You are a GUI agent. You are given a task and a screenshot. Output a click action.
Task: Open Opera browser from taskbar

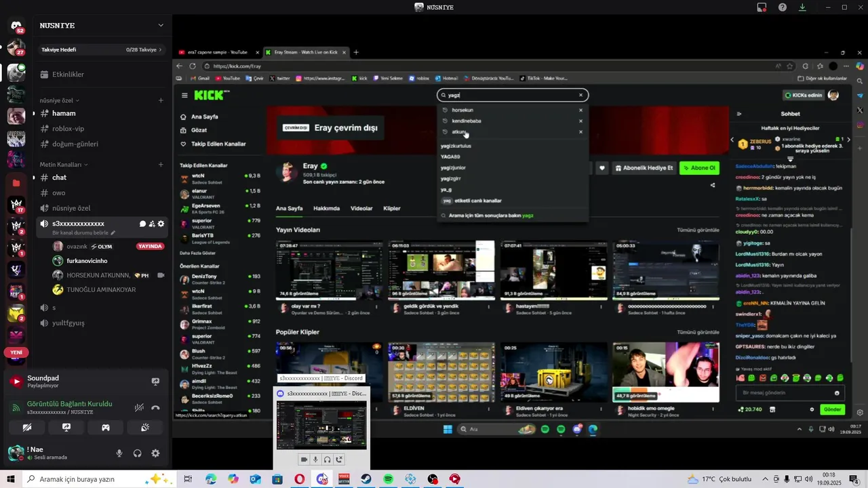(299, 479)
